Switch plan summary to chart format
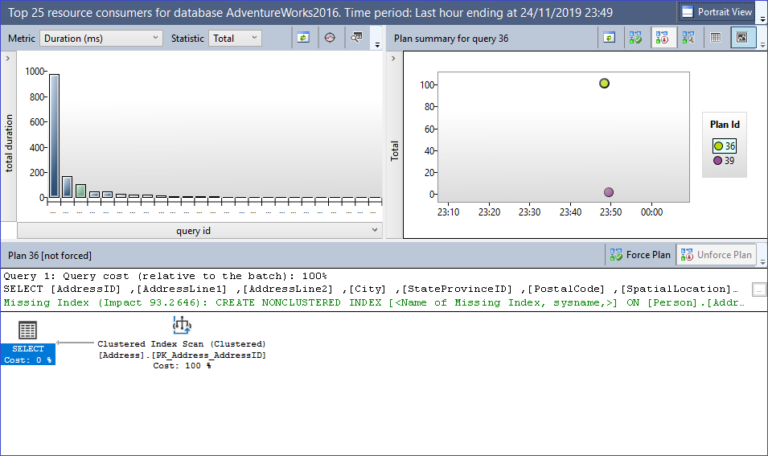This screenshot has width=768, height=456. tap(743, 38)
